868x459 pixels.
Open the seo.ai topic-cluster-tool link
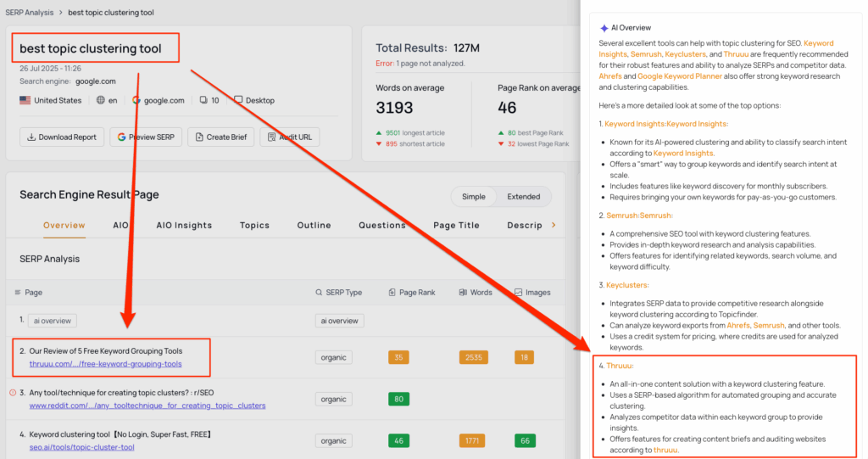(x=81, y=447)
